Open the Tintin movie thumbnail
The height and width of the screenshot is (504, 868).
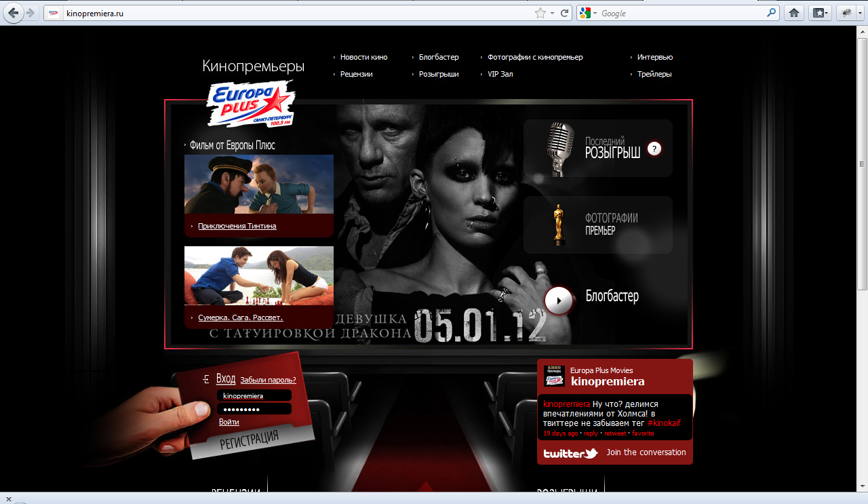point(259,185)
